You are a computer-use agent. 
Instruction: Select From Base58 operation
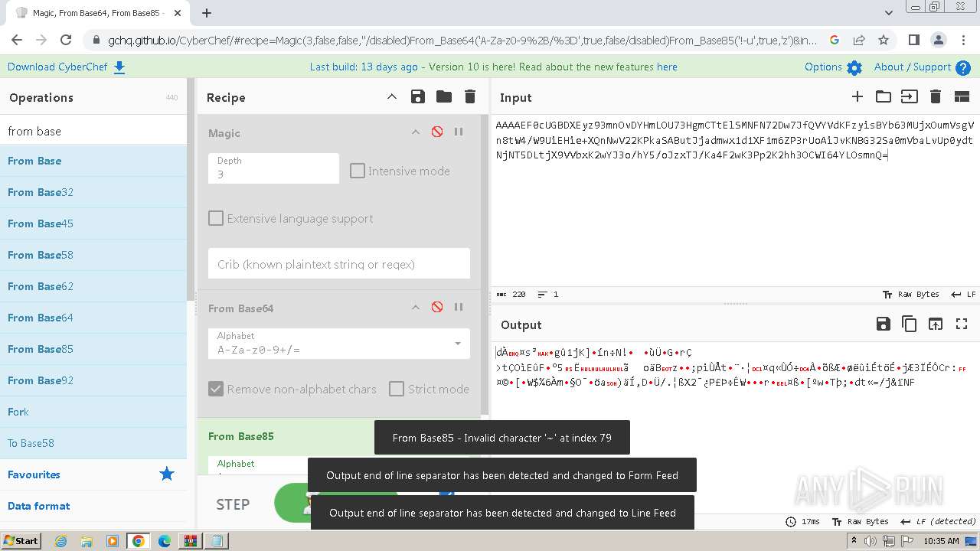click(93, 255)
